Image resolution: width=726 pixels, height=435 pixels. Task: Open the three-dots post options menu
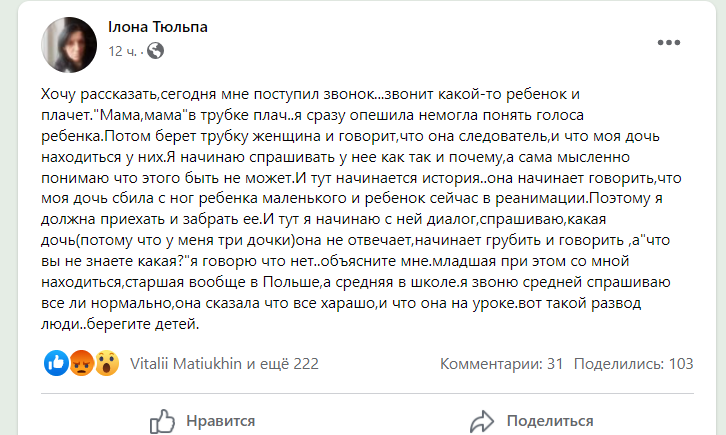[669, 42]
